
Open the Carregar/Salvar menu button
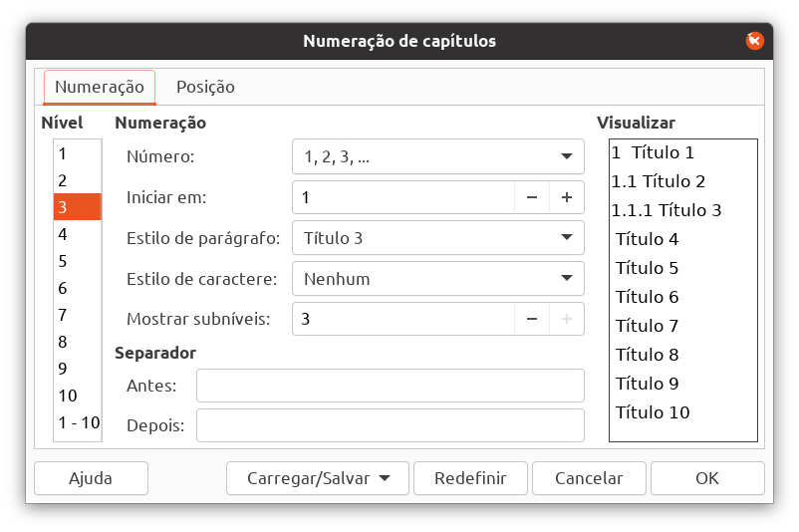(318, 478)
